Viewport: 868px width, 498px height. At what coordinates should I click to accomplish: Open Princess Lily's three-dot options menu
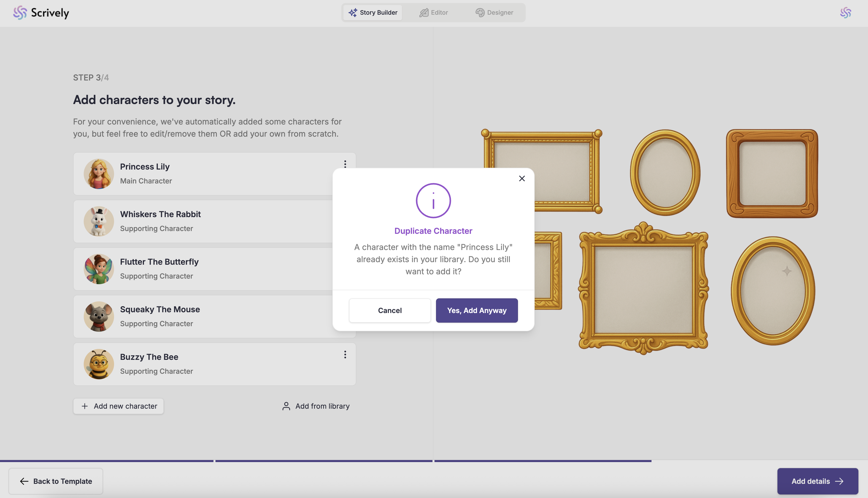(345, 164)
